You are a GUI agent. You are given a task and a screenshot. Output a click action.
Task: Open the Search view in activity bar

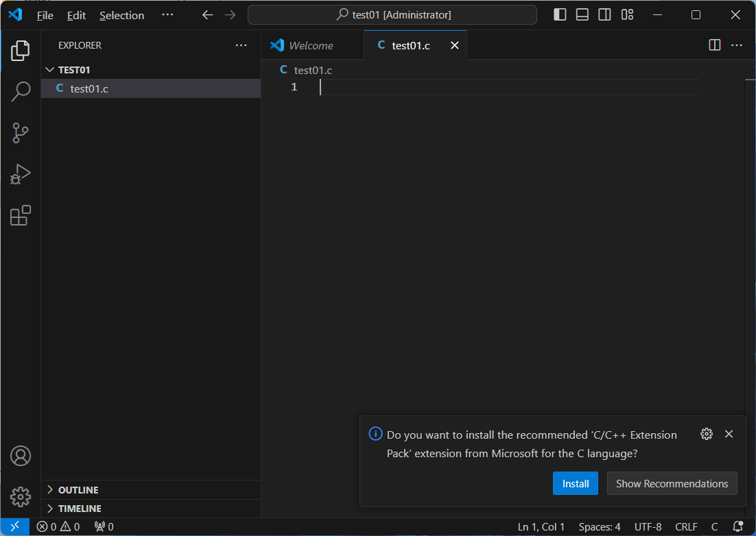click(21, 91)
